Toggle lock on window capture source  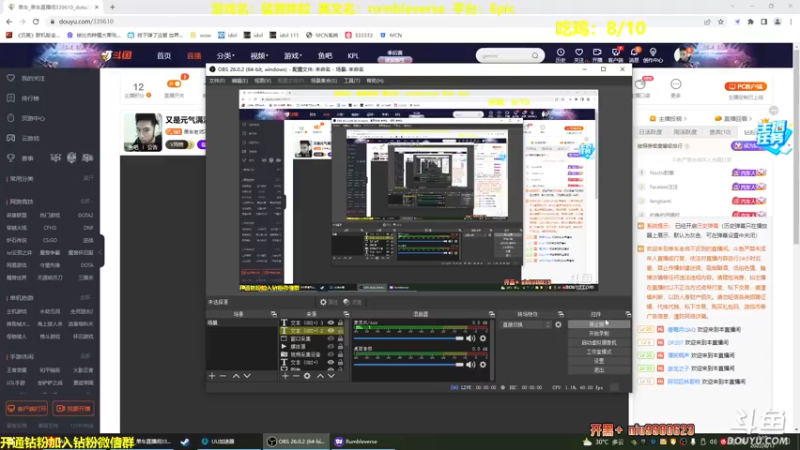point(340,338)
